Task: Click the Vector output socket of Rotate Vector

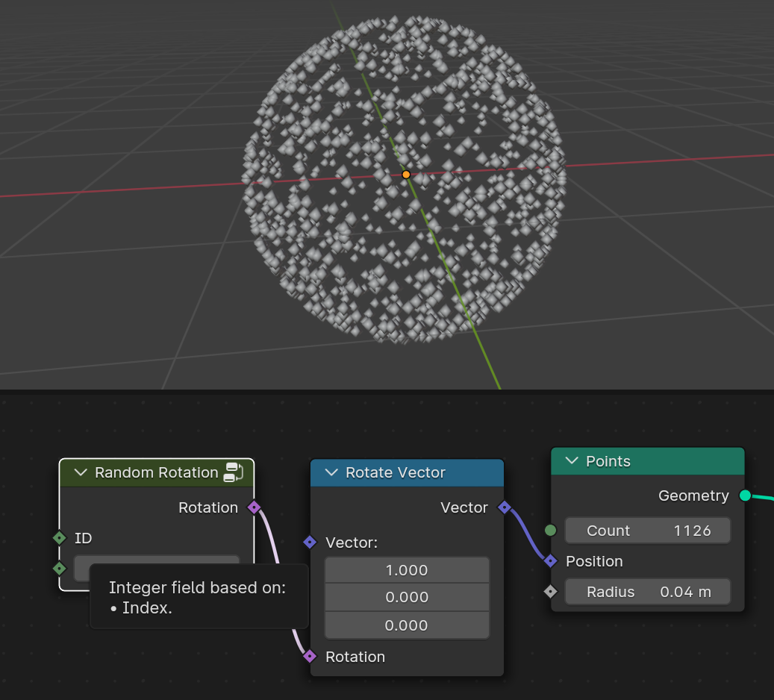Action: click(x=504, y=507)
